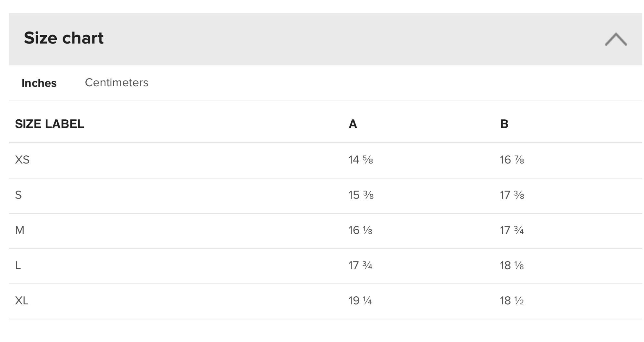Switch to the Centimeters tab
This screenshot has width=644, height=342.
117,83
